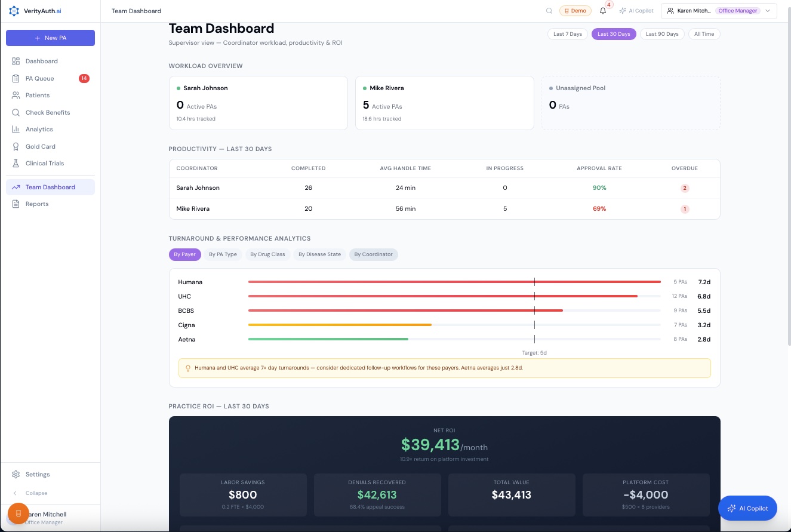
Task: Open the search icon in the top bar
Action: click(x=549, y=11)
